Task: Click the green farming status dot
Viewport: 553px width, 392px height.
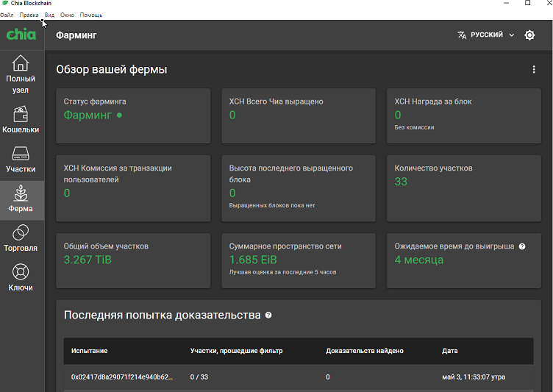Action: 119,115
